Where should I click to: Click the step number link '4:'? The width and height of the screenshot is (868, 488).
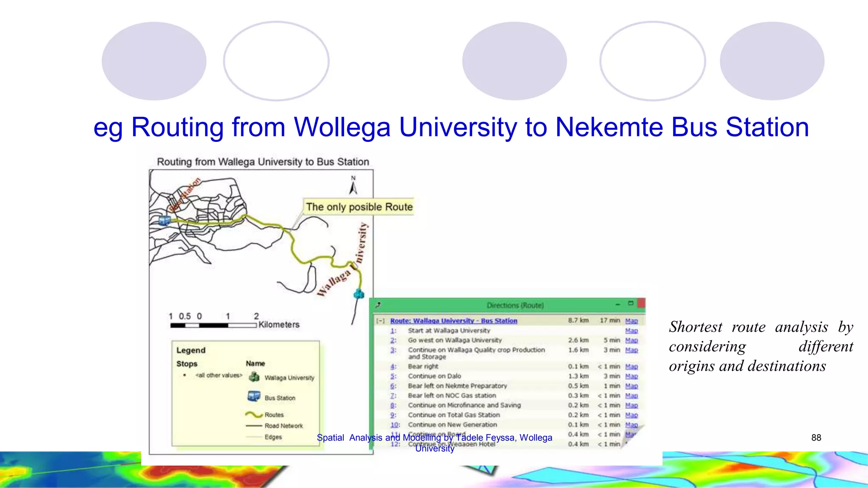[x=393, y=367]
